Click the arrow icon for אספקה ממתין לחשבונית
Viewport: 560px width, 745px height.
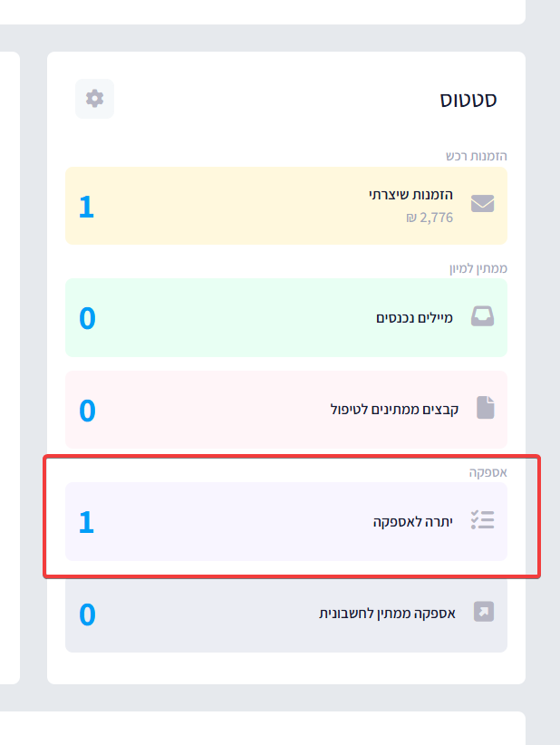point(485,613)
